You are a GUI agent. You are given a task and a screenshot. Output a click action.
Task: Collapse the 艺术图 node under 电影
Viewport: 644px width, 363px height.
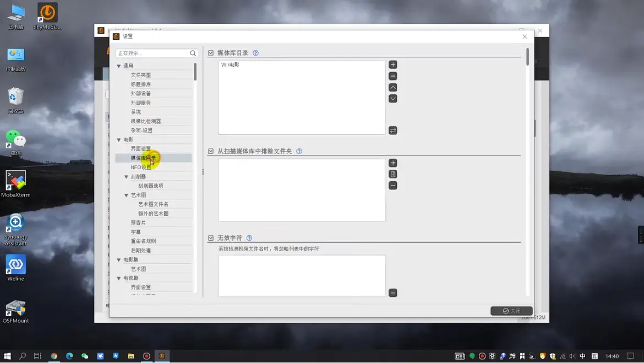(x=127, y=196)
